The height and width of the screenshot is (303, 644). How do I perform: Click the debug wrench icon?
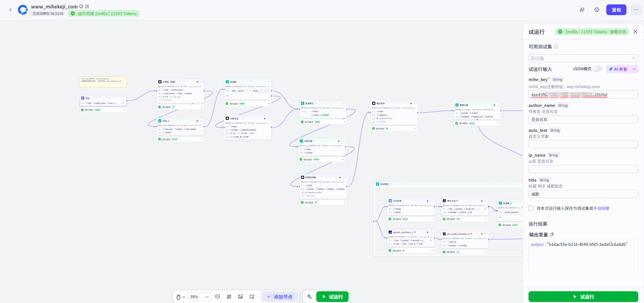tap(310, 297)
